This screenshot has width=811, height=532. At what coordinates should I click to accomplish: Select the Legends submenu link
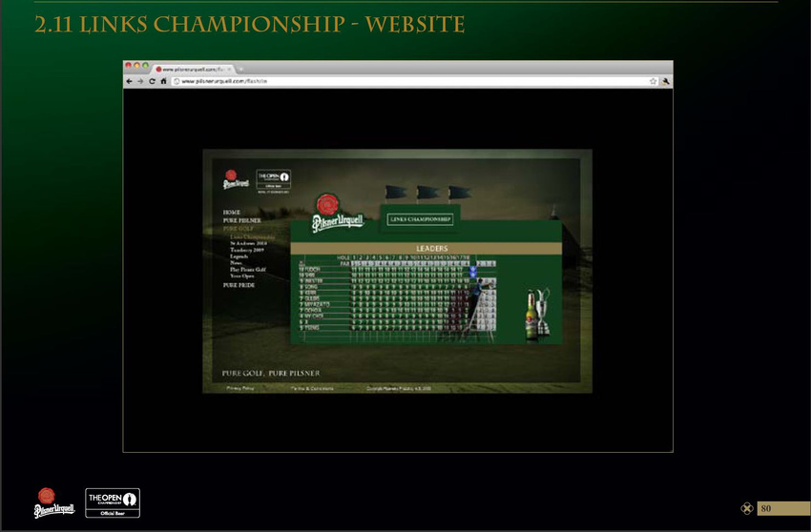tap(239, 256)
